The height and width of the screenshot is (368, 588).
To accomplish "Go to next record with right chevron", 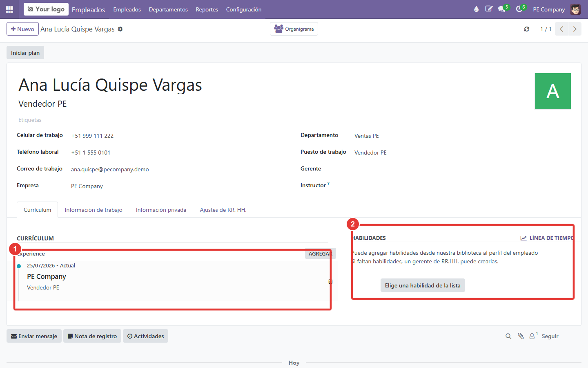I will [x=575, y=29].
